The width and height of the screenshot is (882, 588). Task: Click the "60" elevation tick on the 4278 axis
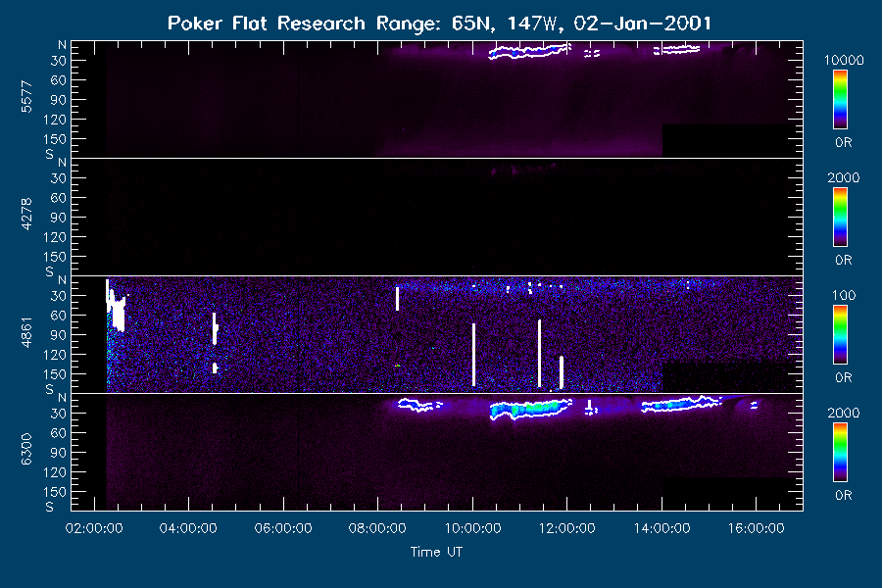coord(59,198)
